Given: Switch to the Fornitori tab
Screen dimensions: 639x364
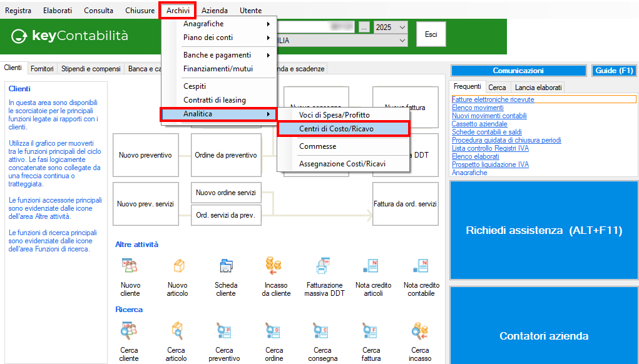Looking at the screenshot, I should [x=42, y=69].
